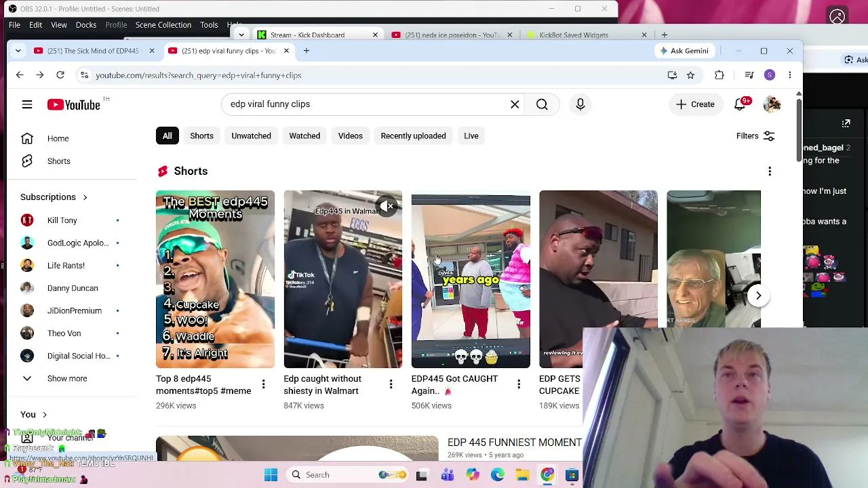Show next shorts with the arrow
Image resolution: width=868 pixels, height=488 pixels.
point(758,296)
